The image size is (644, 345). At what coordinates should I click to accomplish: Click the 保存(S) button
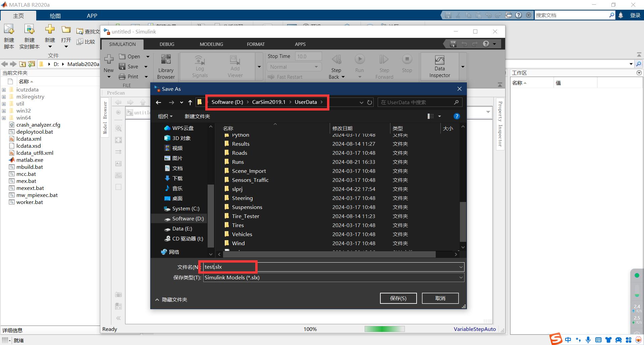[398, 298]
